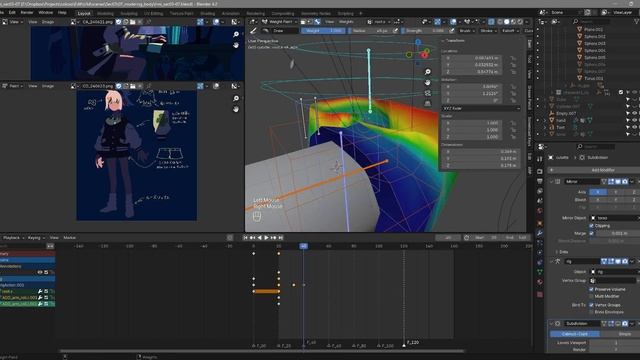Click the timeline play button
Image resolution: width=640 pixels, height=360 pixels.
coord(266,238)
